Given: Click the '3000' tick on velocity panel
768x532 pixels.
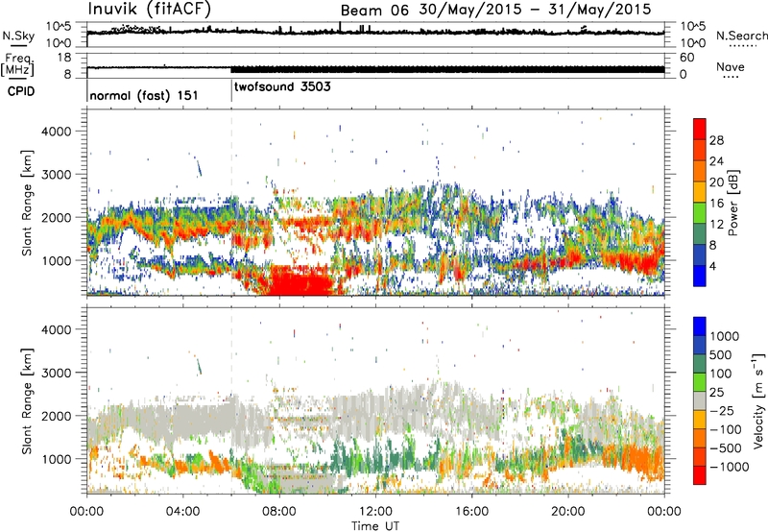Looking at the screenshot, I should tap(56, 373).
